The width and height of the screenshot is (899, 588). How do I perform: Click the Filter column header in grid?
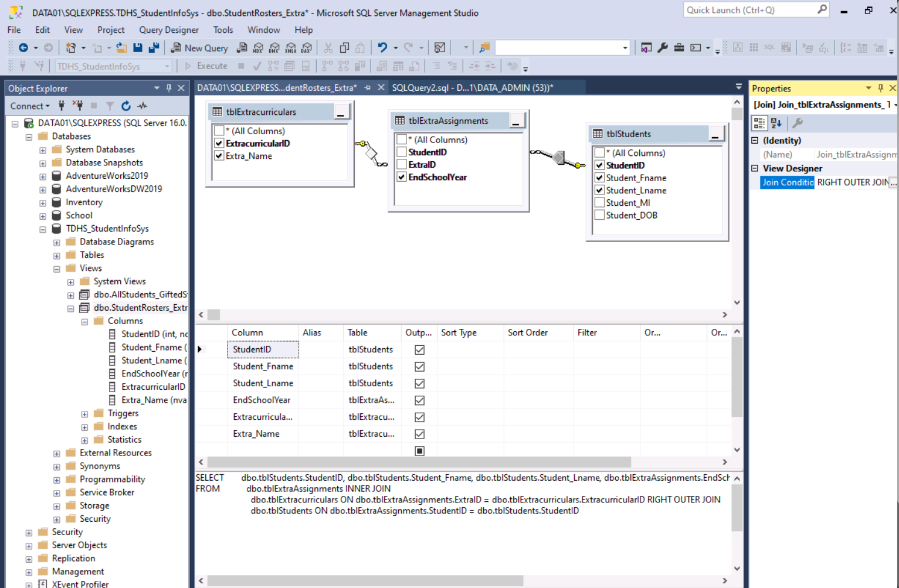click(606, 332)
